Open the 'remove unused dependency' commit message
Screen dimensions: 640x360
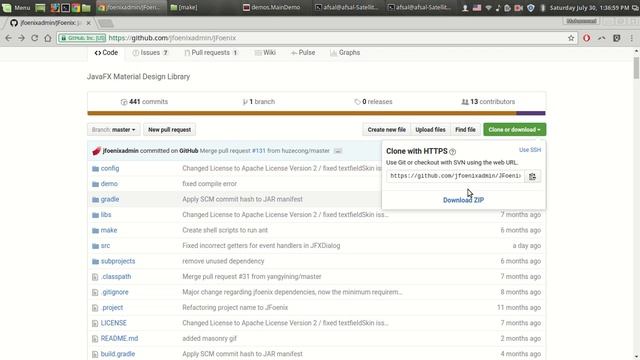223,261
